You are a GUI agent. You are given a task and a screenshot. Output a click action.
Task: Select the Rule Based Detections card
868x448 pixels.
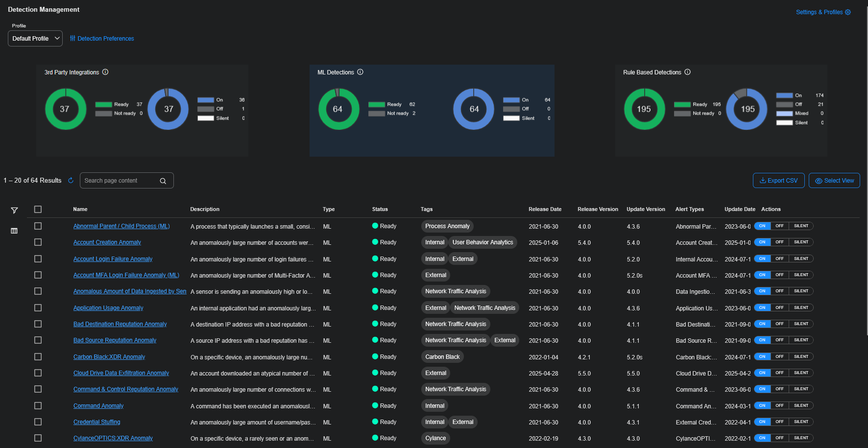tap(721, 111)
